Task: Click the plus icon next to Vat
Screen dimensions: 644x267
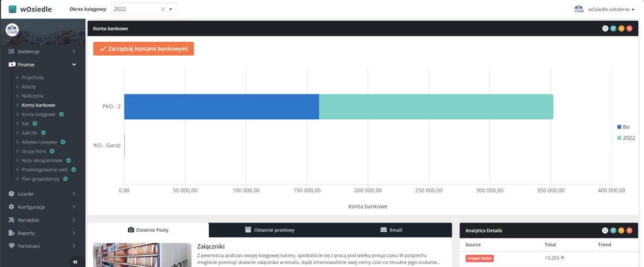Action: [x=35, y=123]
